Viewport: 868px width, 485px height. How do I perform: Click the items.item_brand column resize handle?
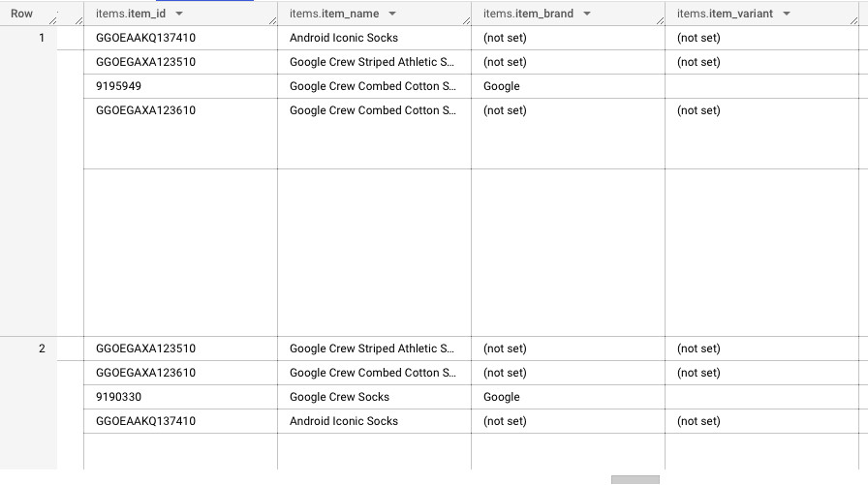click(x=660, y=21)
